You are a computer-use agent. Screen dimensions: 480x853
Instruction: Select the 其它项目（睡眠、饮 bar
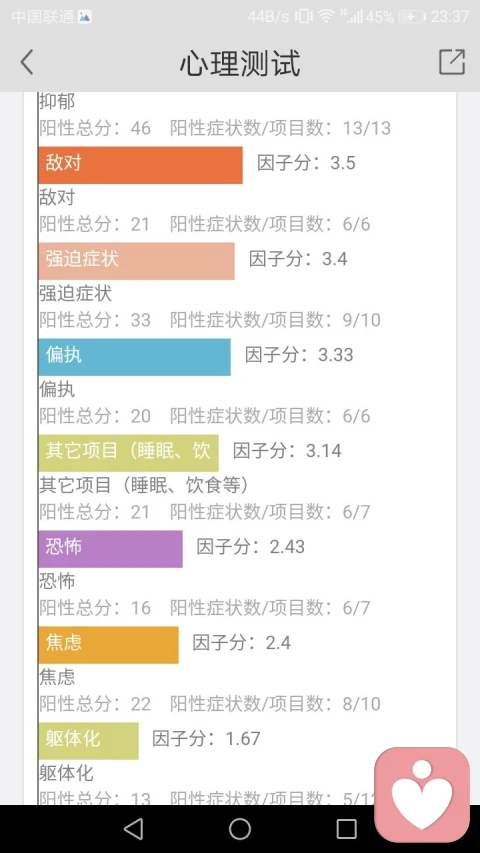click(128, 453)
